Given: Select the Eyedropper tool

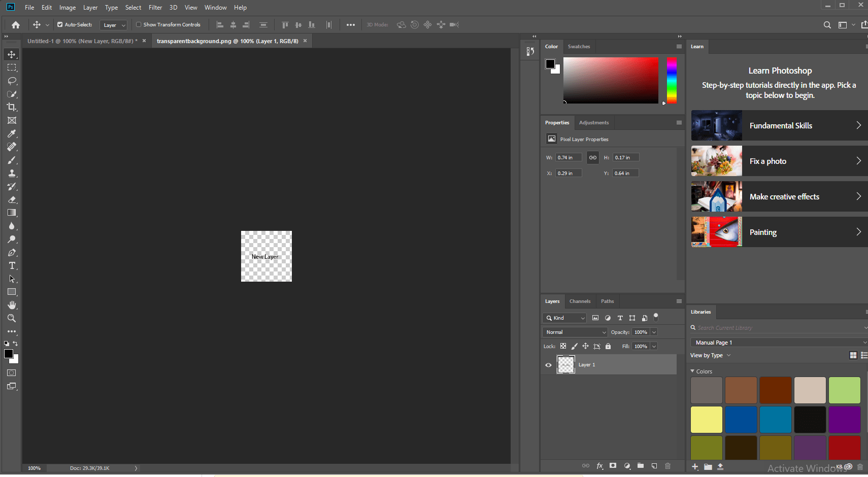Looking at the screenshot, I should (12, 133).
